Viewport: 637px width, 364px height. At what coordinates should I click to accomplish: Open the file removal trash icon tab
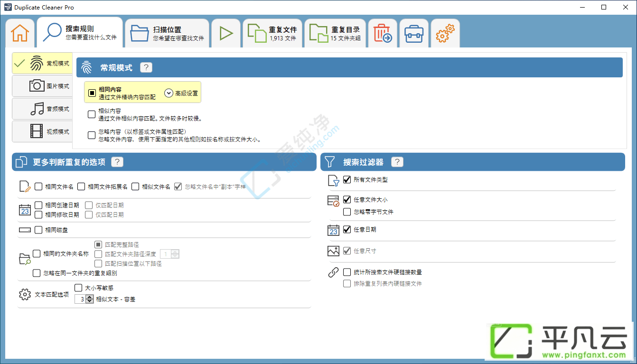pyautogui.click(x=383, y=33)
